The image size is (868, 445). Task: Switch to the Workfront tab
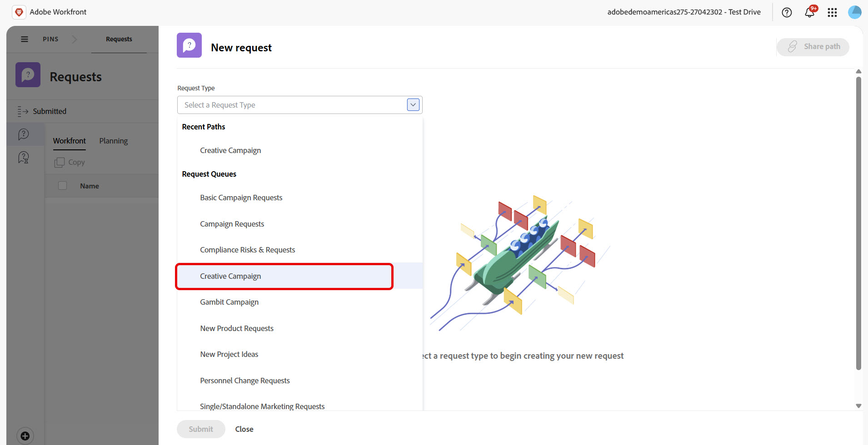pos(69,141)
